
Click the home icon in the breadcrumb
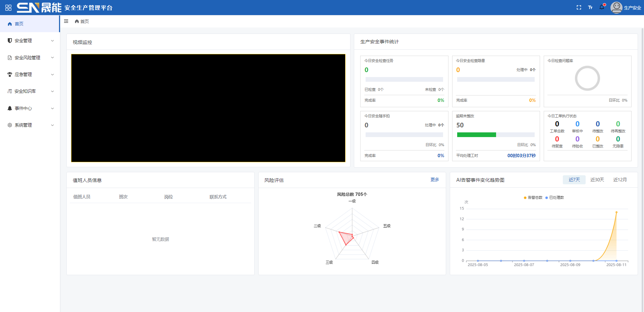[x=77, y=21]
